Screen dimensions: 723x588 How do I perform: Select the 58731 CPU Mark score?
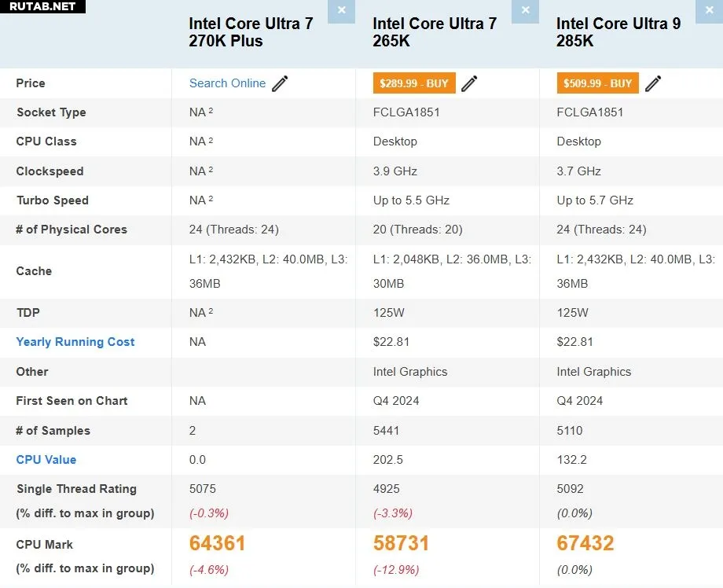pos(401,543)
